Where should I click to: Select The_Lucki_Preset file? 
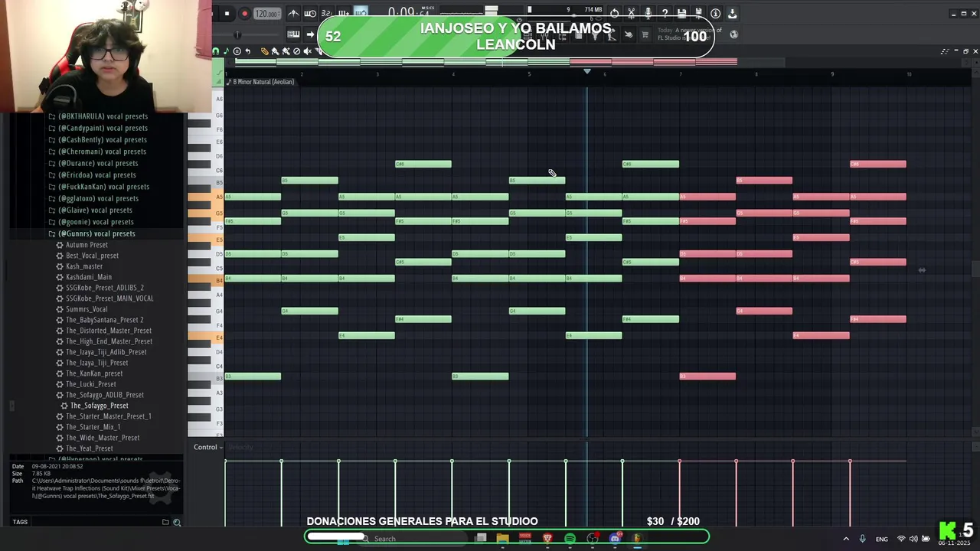(x=90, y=384)
